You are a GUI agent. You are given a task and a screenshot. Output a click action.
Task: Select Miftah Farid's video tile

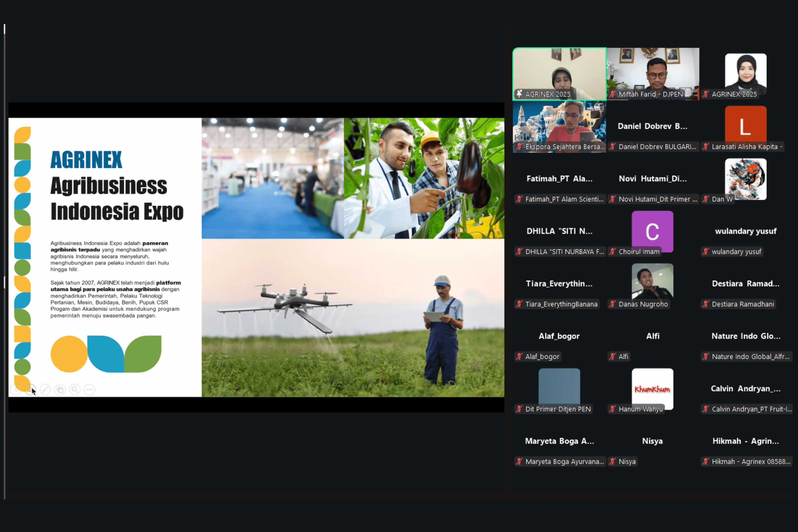653,74
